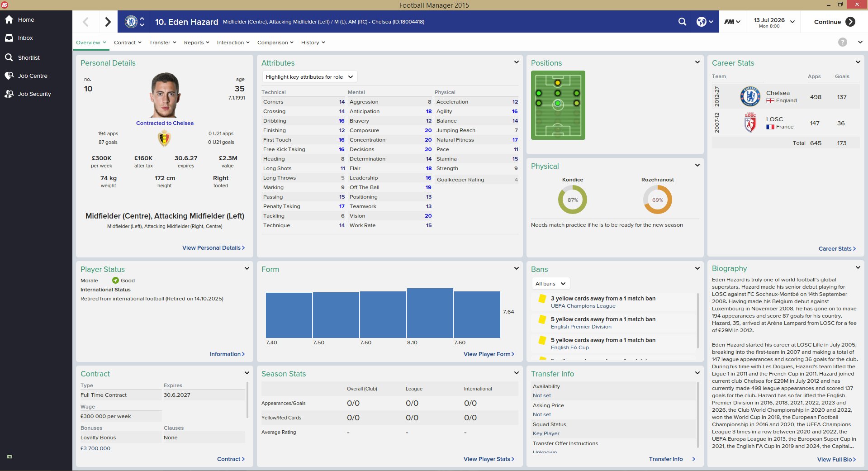Click the Chelsea club badge in header

pos(131,22)
